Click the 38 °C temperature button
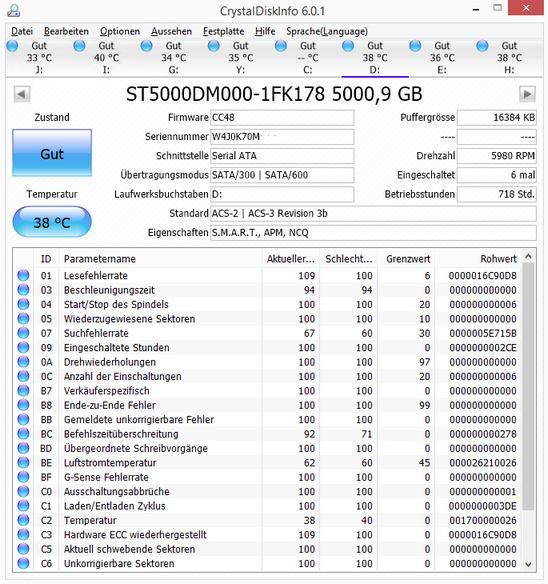 click(52, 222)
